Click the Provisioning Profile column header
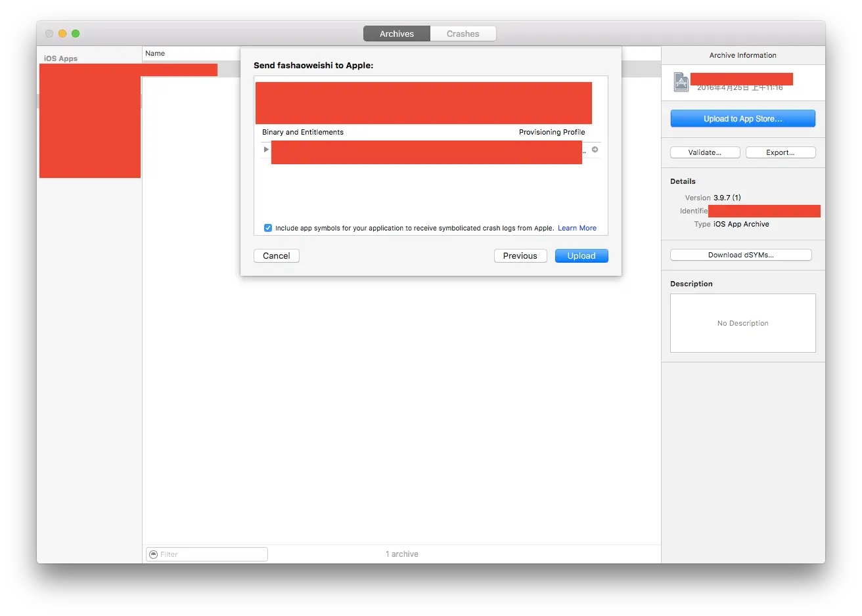The image size is (862, 616). click(552, 132)
